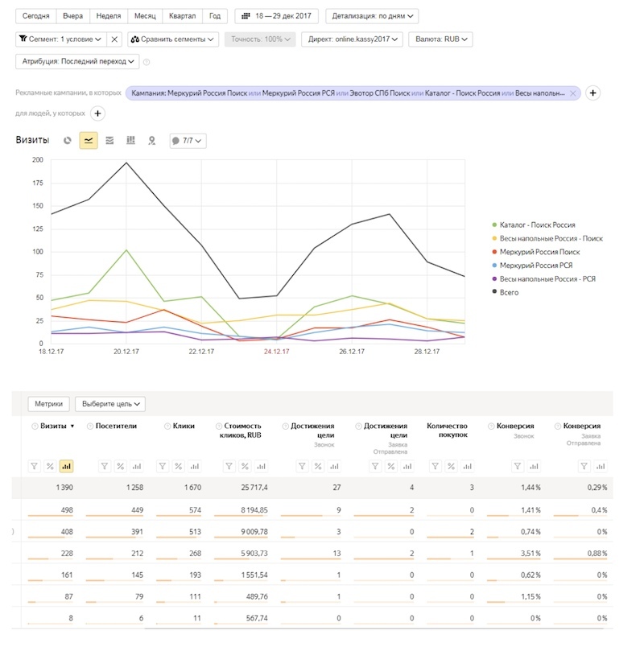This screenshot has width=644, height=647.
Task: Expand the Атрибуция: Последний переход dropdown
Action: click(77, 61)
